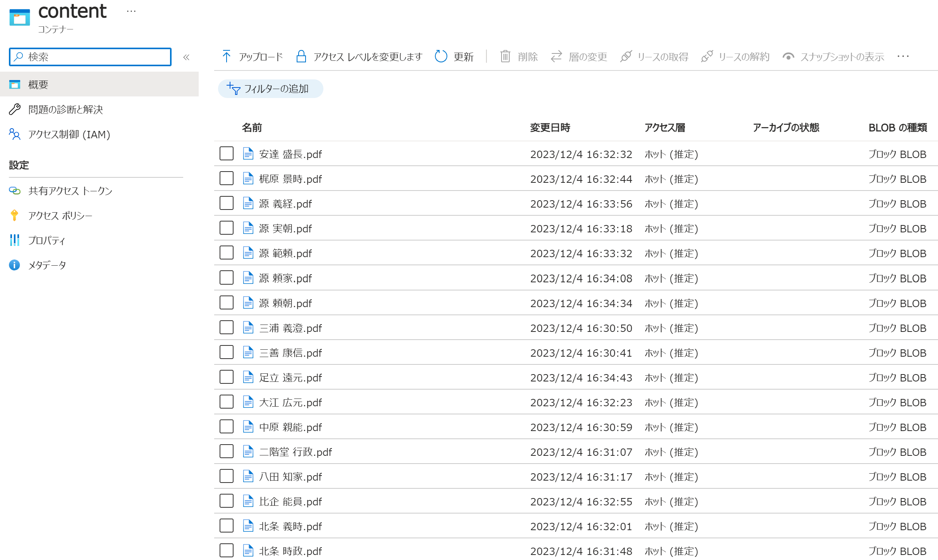The height and width of the screenshot is (560, 938).
Task: Click the Upload arrow icon
Action: pos(227,57)
